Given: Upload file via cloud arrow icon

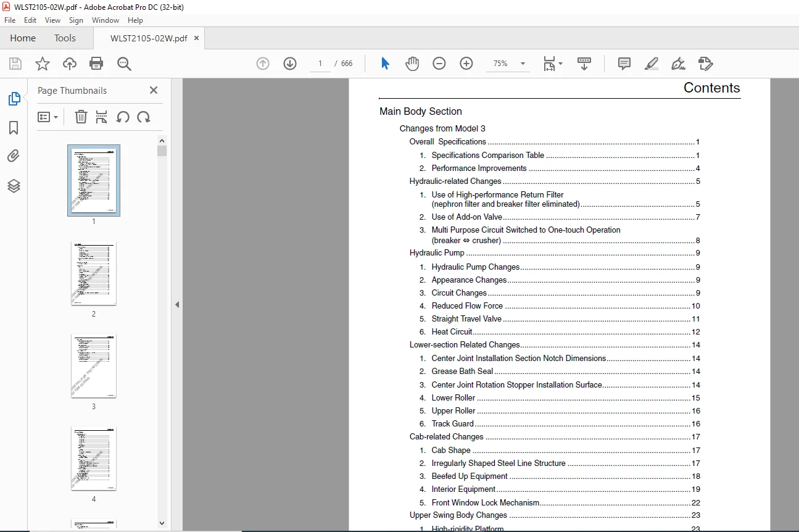Looking at the screenshot, I should pyautogui.click(x=70, y=64).
